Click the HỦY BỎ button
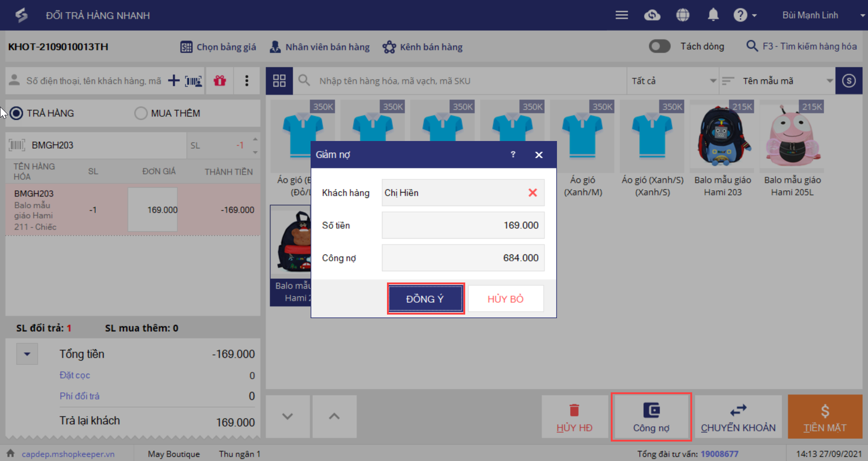 [506, 299]
